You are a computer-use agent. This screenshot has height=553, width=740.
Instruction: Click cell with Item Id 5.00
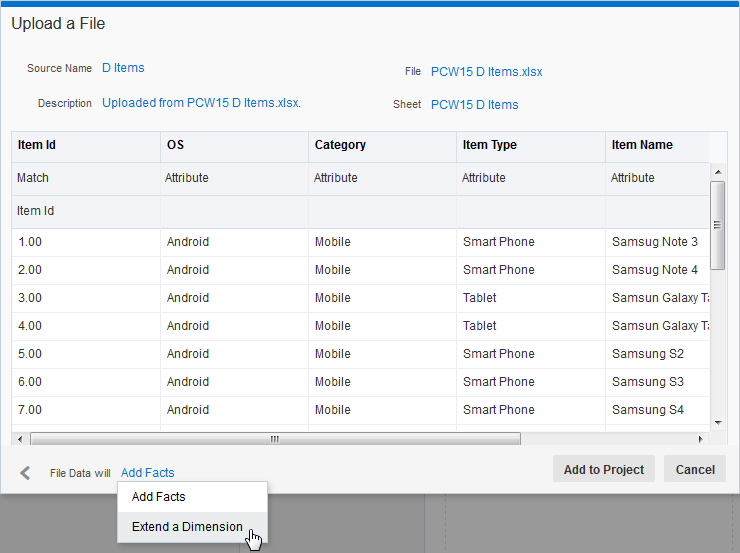click(86, 354)
